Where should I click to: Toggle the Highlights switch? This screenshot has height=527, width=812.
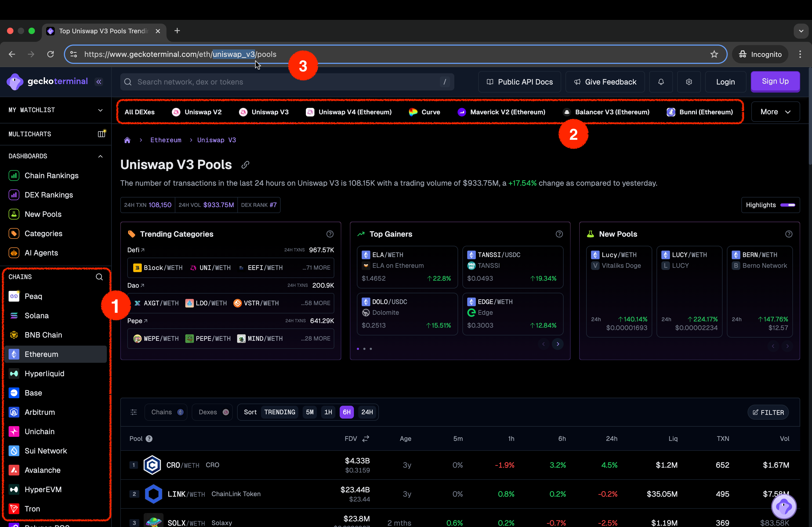coord(788,205)
